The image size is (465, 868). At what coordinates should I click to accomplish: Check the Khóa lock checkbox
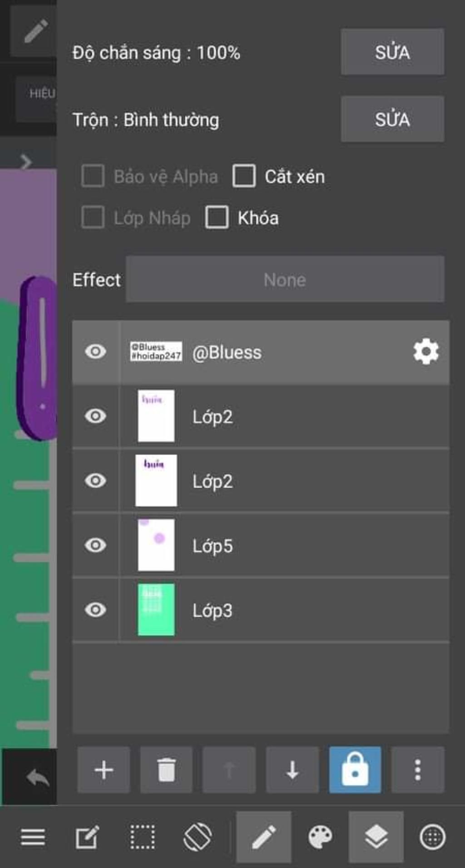point(217,218)
